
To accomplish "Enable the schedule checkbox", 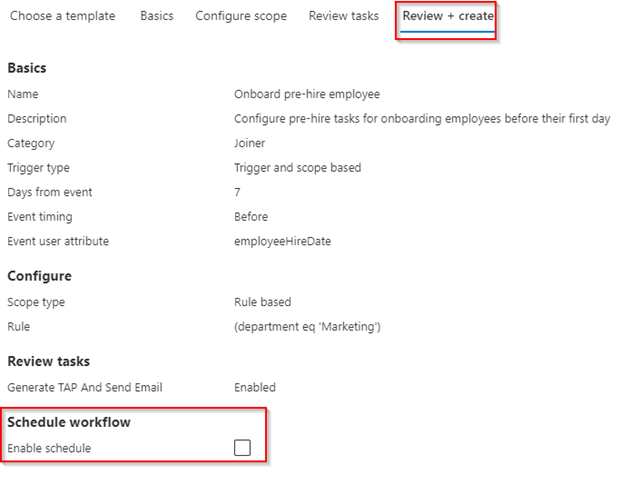I will tap(242, 448).
